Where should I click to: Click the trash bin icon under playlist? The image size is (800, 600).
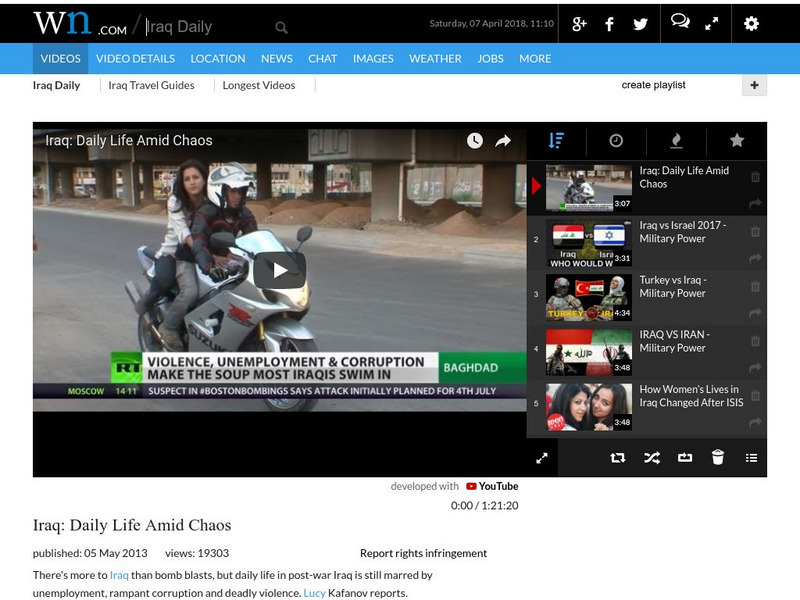coord(718,457)
